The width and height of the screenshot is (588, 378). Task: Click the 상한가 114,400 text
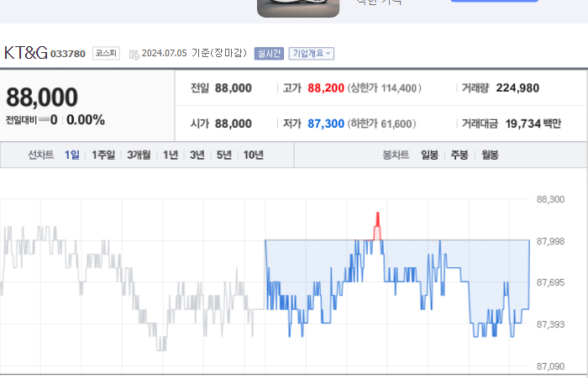385,88
